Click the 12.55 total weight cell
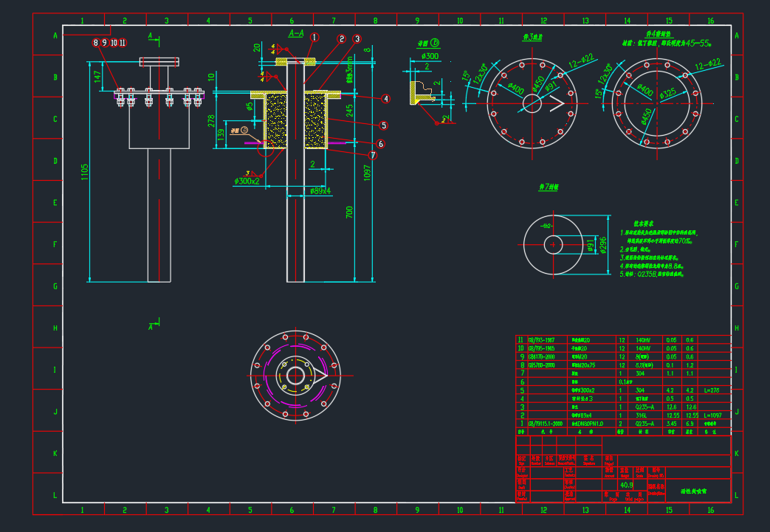This screenshot has width=770, height=532. [692, 415]
